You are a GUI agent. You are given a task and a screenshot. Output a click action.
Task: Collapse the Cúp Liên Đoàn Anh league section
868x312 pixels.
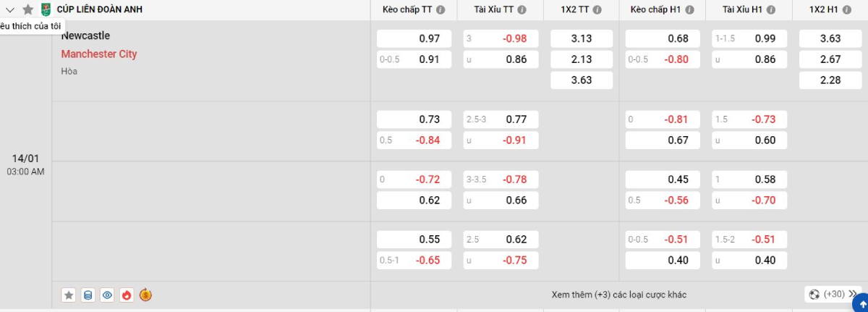(10, 9)
